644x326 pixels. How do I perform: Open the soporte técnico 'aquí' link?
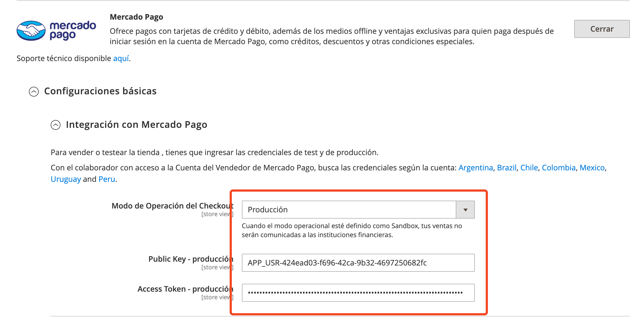coord(121,58)
